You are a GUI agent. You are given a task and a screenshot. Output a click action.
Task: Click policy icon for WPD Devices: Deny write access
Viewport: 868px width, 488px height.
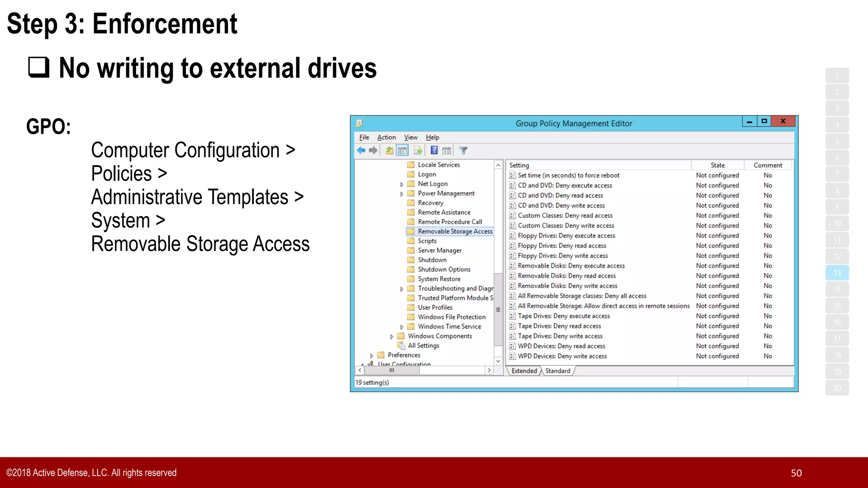pyautogui.click(x=512, y=356)
